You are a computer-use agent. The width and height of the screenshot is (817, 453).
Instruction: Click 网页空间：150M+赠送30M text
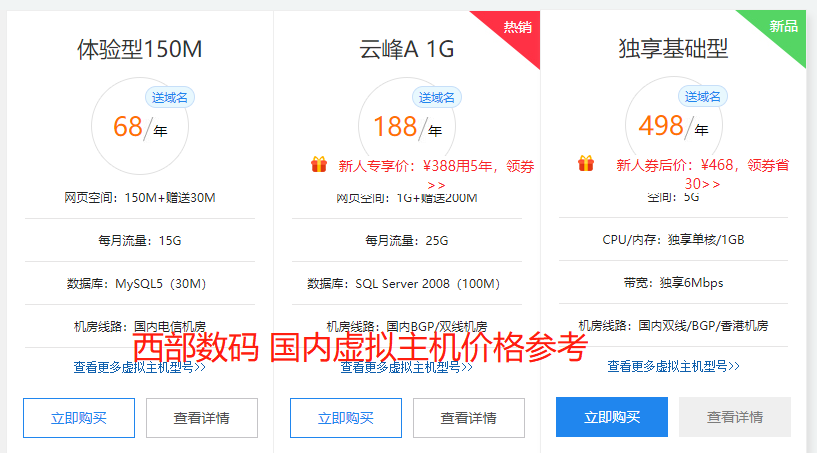tap(140, 198)
